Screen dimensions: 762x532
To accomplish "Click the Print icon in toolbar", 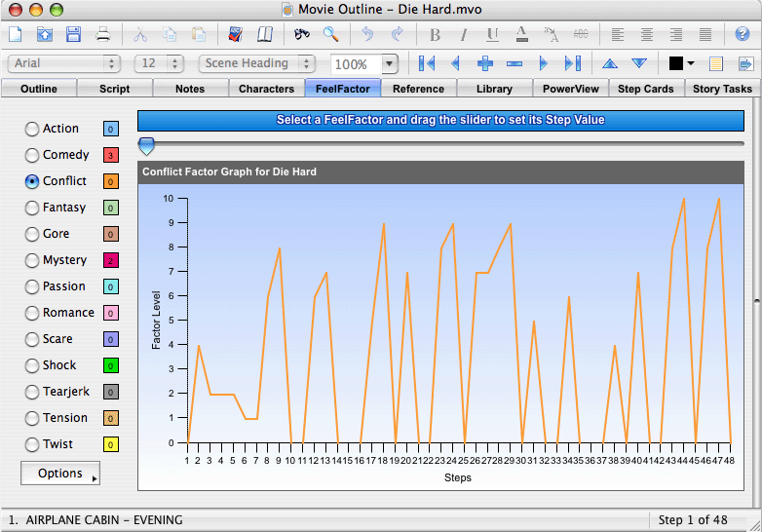I will pyautogui.click(x=102, y=35).
